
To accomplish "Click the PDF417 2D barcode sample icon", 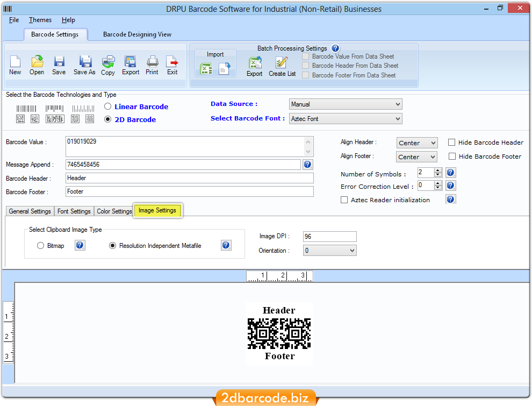I will (x=55, y=119).
